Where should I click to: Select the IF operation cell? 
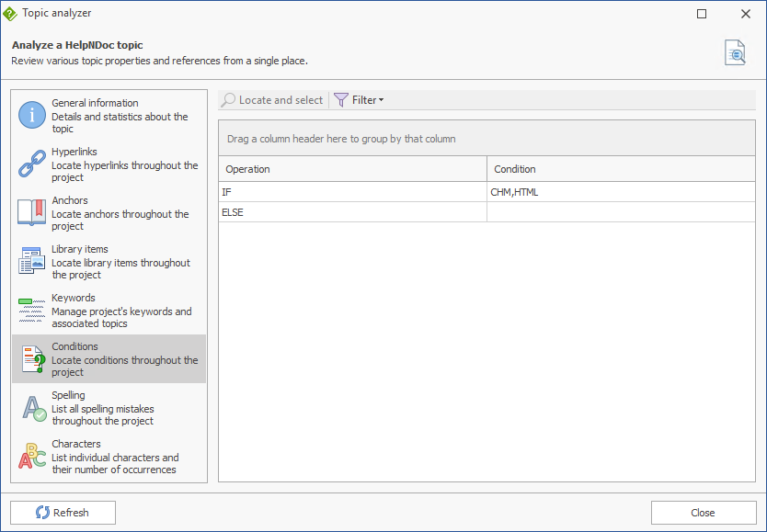(x=352, y=192)
